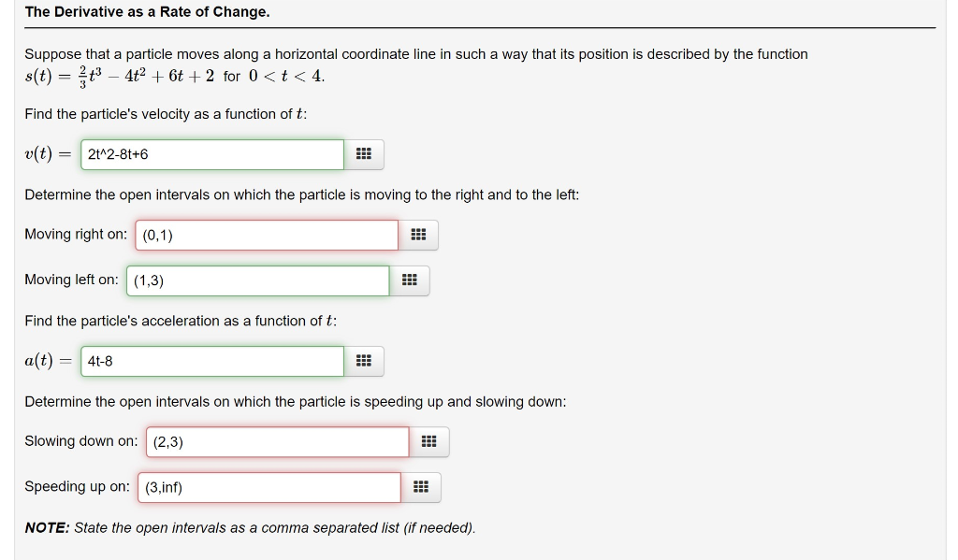Click into the velocity answer box containing 2t^2-8t+6
Screen dimensions: 958x560
[210, 153]
